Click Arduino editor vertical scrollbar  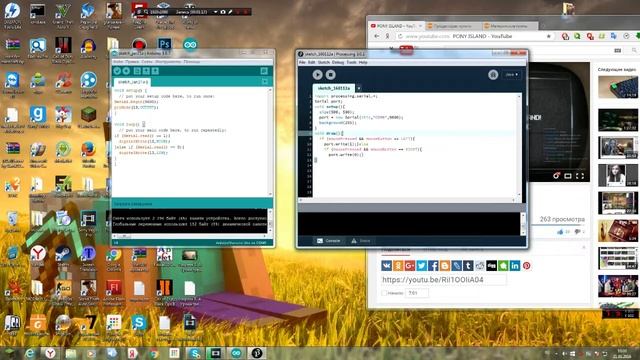[x=270, y=142]
